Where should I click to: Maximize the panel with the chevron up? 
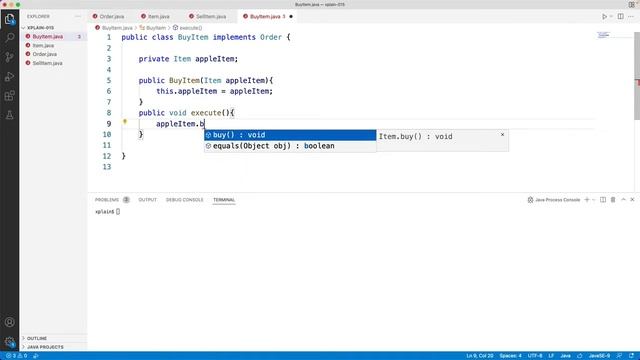point(623,200)
